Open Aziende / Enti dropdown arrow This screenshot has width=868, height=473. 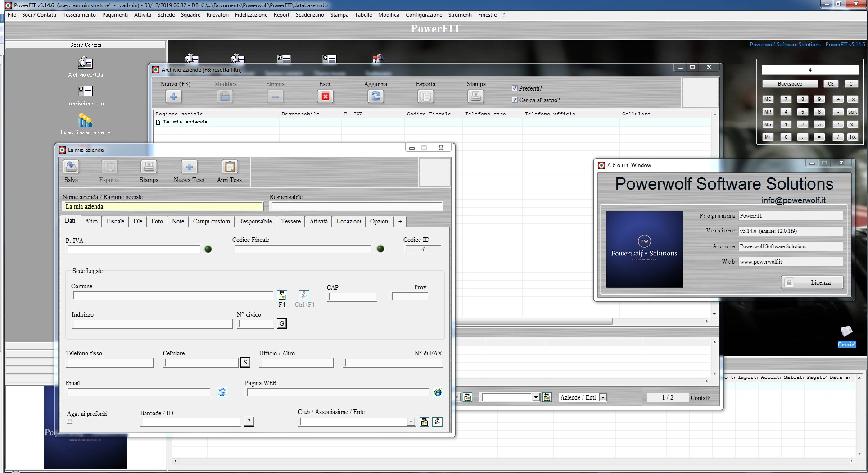603,397
